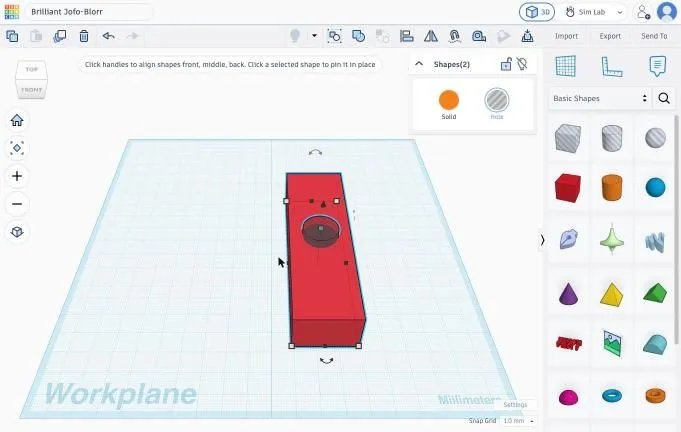
Task: Select the Workplane tool icon
Action: tap(565, 66)
